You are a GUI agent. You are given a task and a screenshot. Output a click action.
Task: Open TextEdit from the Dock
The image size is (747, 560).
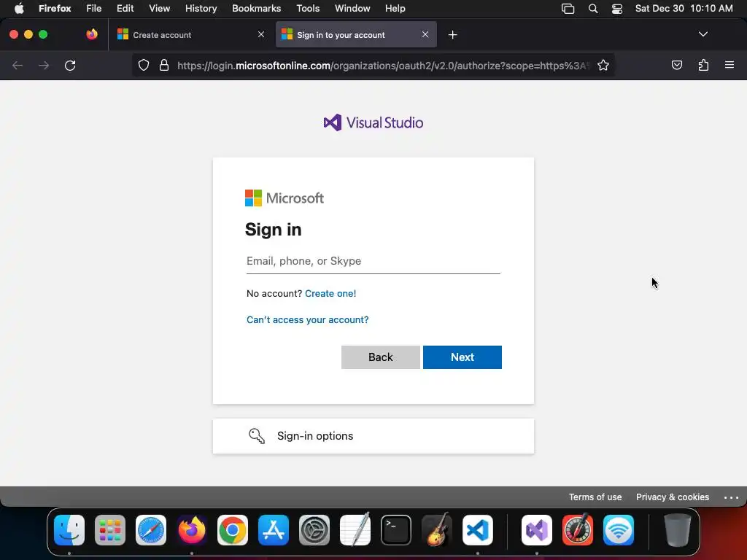click(355, 529)
